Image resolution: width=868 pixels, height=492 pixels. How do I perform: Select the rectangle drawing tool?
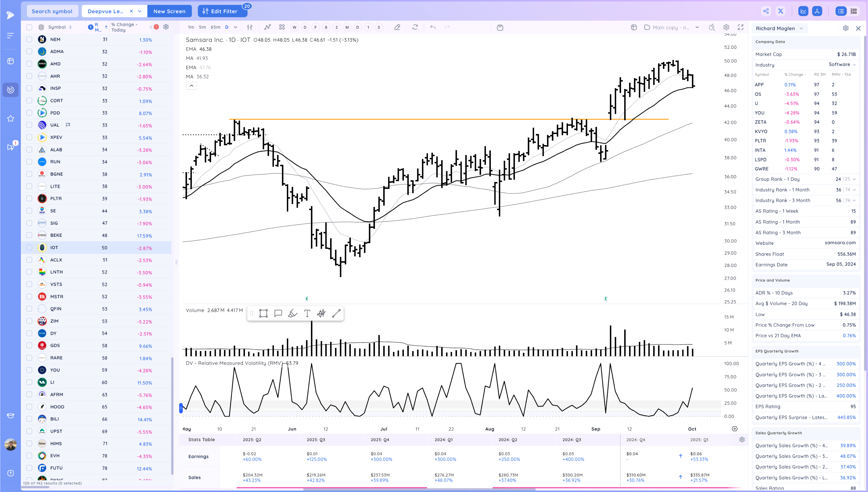263,313
